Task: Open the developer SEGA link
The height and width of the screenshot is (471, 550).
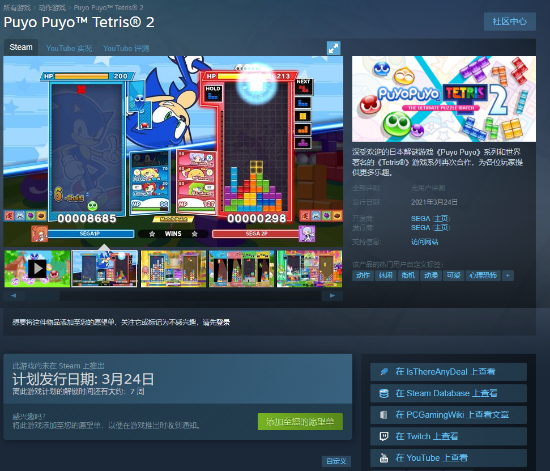Action: pyautogui.click(x=421, y=218)
